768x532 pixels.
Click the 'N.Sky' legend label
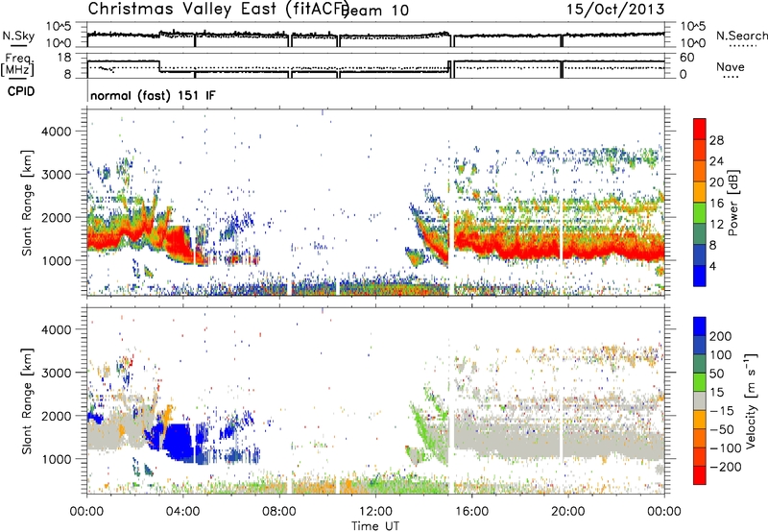pyautogui.click(x=18, y=36)
